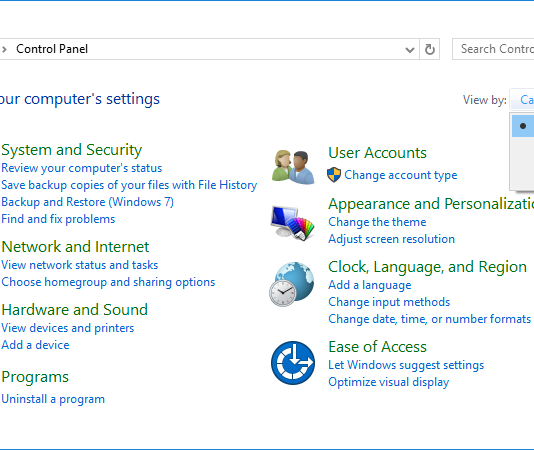Image resolution: width=534 pixels, height=450 pixels.
Task: Choose homegroup and sharing options
Action: (108, 282)
